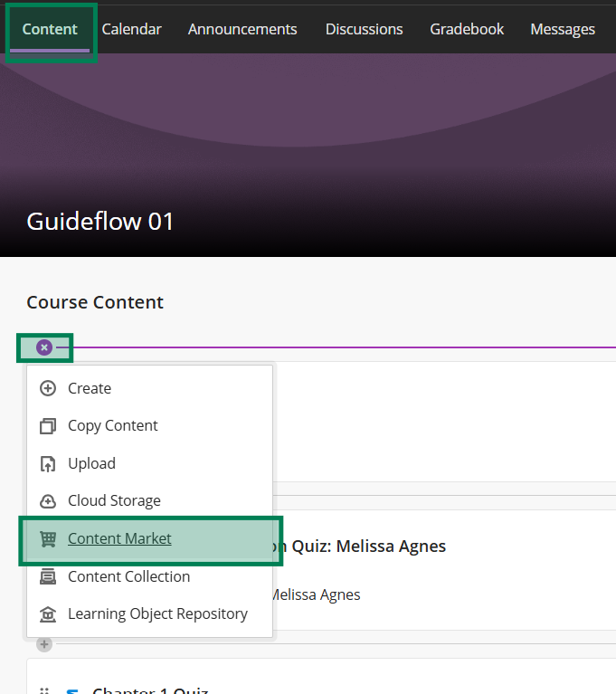Switch to the Content tab
This screenshot has width=616, height=694.
[x=50, y=29]
